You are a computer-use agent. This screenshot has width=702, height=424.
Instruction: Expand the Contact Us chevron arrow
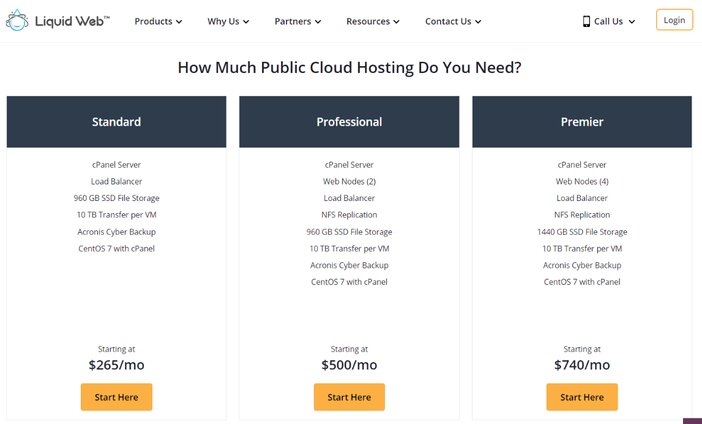478,21
